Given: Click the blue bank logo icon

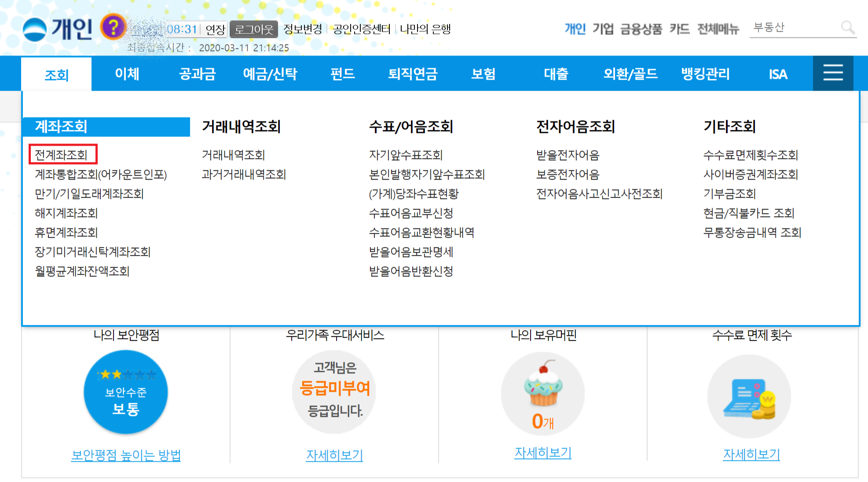Looking at the screenshot, I should [34, 29].
